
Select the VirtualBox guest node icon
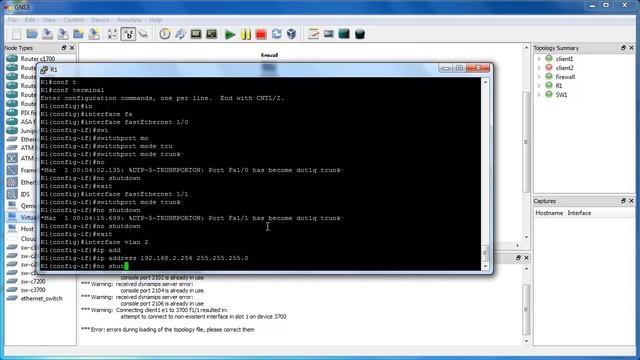(12, 217)
